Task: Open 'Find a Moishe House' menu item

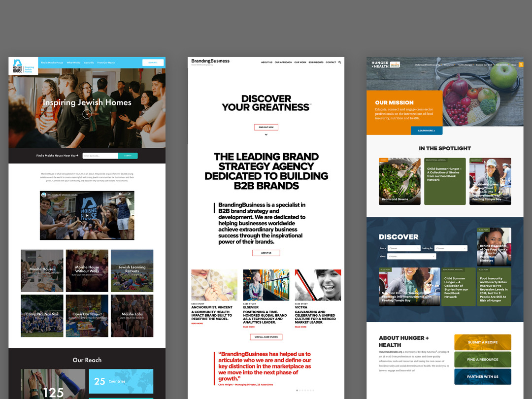Action: (x=52, y=63)
